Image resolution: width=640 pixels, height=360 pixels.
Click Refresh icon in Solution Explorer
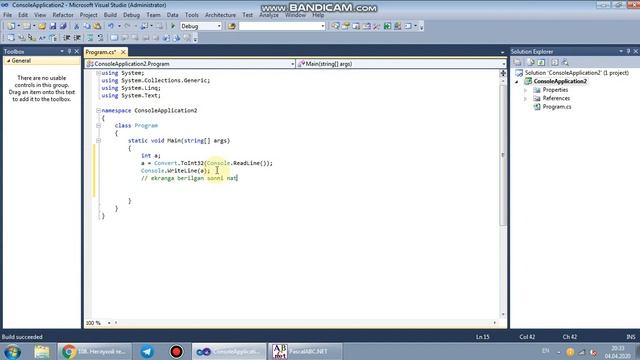click(x=541, y=62)
